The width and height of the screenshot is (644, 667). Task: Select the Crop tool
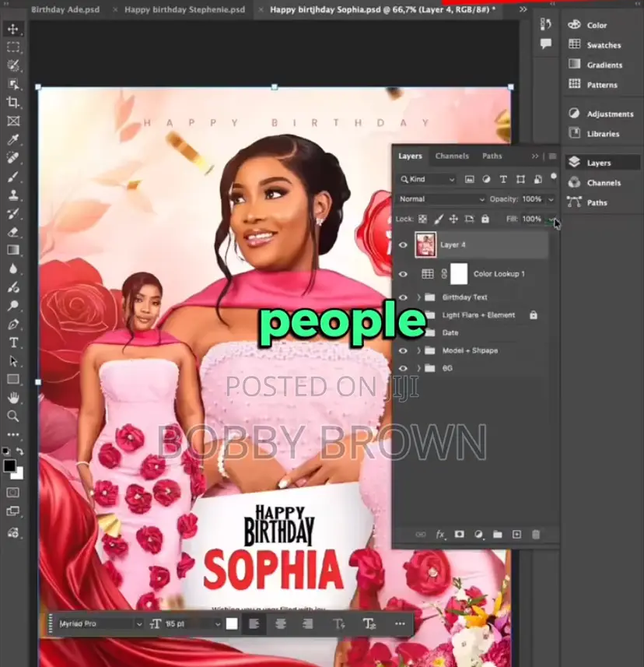point(12,102)
